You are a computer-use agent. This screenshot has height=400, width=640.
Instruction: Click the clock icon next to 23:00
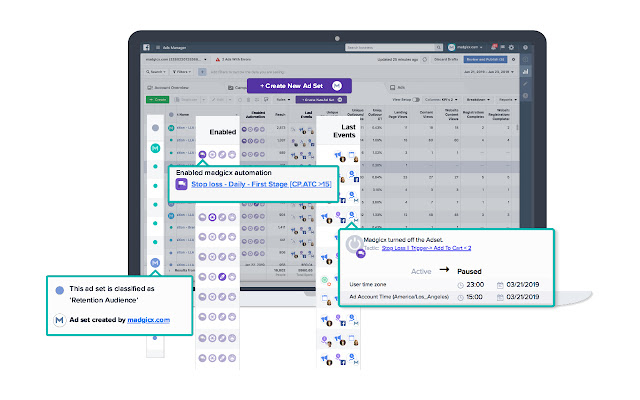460,285
